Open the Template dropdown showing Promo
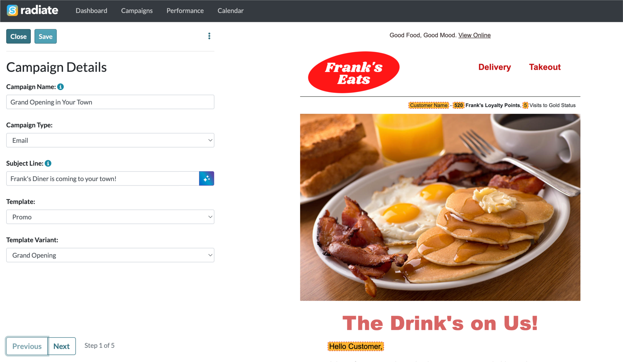This screenshot has width=623, height=364. tap(110, 217)
